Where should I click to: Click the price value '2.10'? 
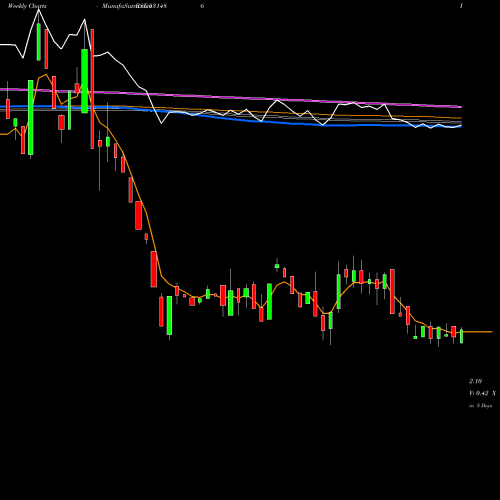coord(475,381)
